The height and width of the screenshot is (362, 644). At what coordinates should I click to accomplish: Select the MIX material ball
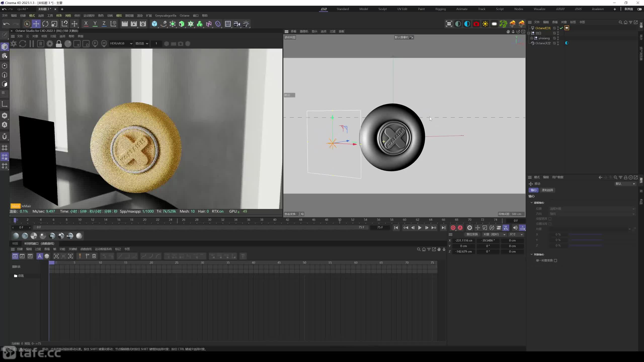[x=52, y=236]
